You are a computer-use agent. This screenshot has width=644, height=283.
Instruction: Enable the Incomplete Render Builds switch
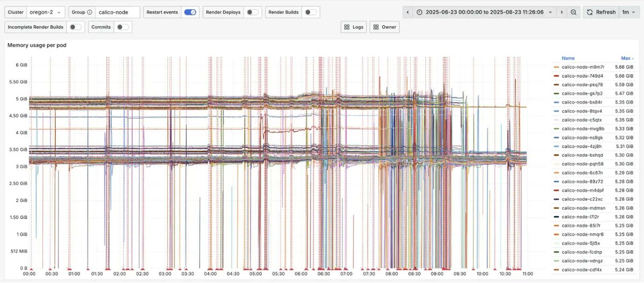(76, 27)
